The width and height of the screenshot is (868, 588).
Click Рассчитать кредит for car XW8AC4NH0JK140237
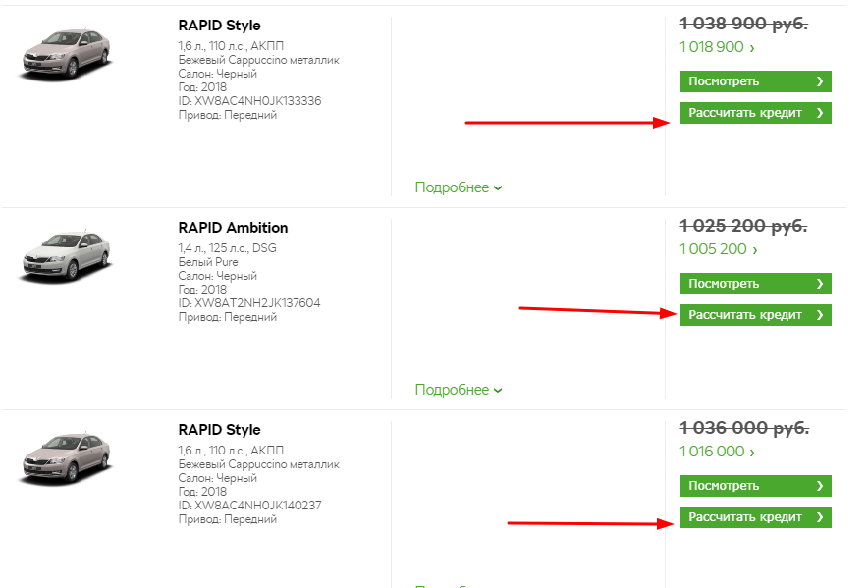coord(756,517)
